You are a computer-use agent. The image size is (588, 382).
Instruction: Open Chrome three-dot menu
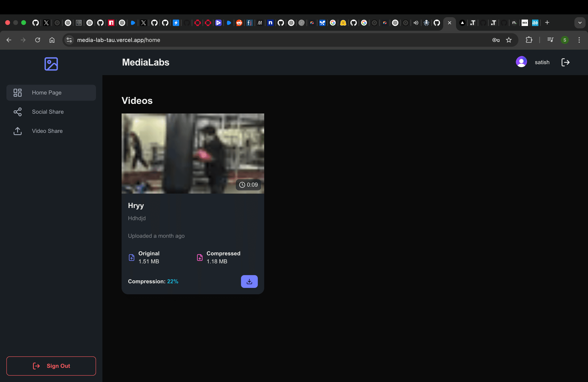click(579, 40)
